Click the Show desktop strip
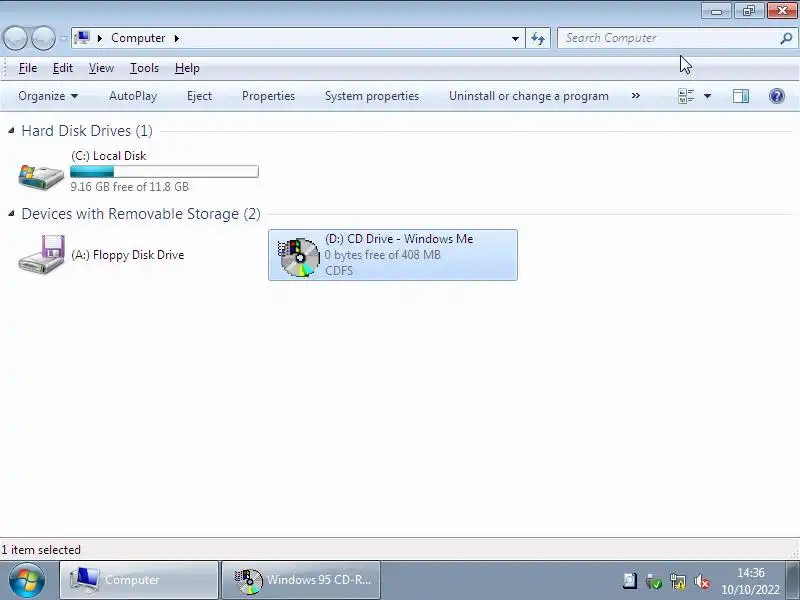This screenshot has width=800, height=600. click(x=793, y=580)
